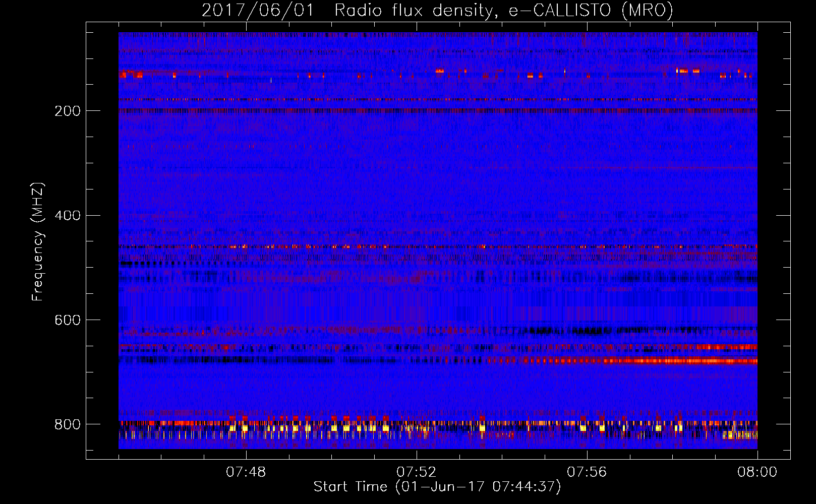Image resolution: width=816 pixels, height=504 pixels.
Task: Click the 08:00 time tick label
Action: point(757,472)
